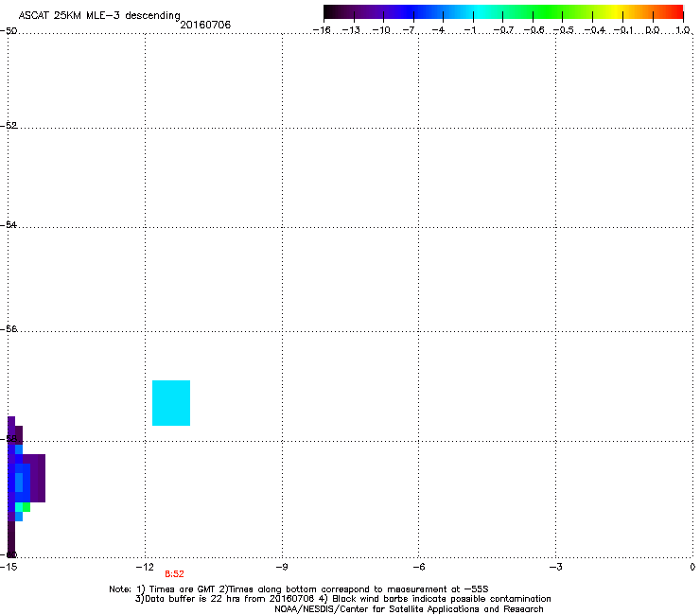
Task: Click the red time stamp 8:52
Action: (174, 574)
